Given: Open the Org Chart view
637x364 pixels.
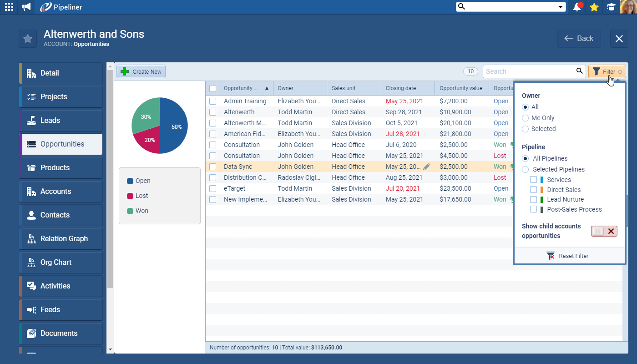Looking at the screenshot, I should click(60, 262).
